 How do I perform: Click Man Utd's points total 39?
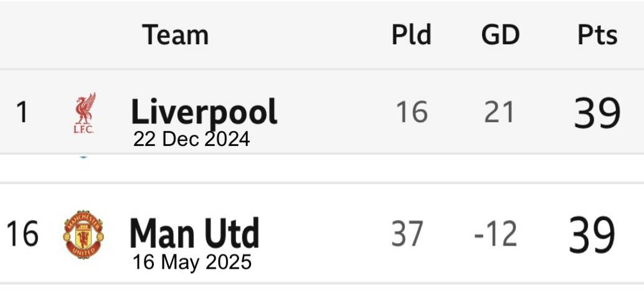click(592, 234)
